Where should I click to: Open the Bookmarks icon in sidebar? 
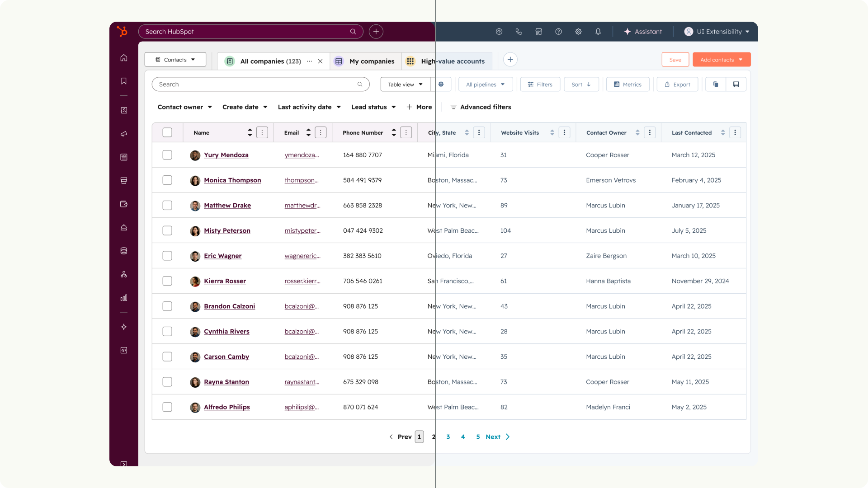click(x=124, y=81)
